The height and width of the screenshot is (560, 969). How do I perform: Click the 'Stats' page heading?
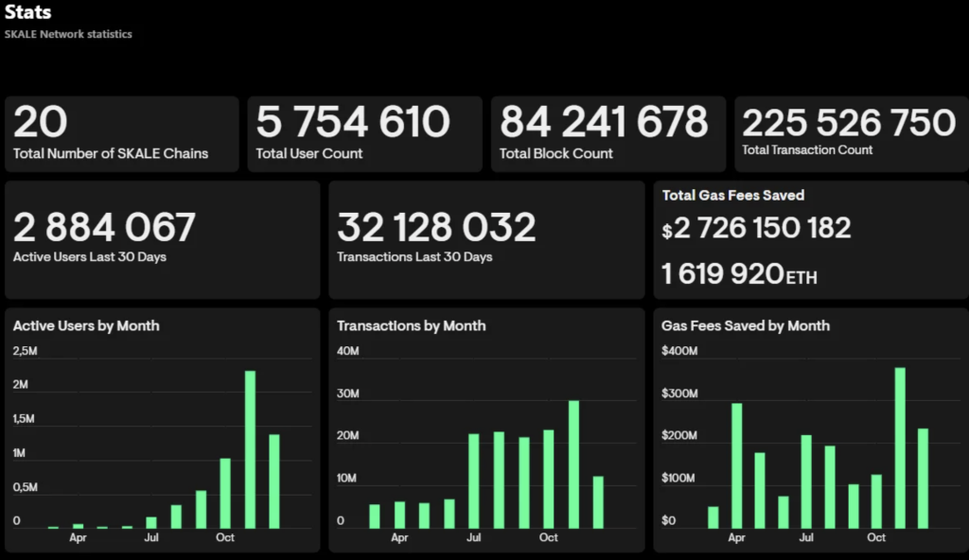click(27, 11)
